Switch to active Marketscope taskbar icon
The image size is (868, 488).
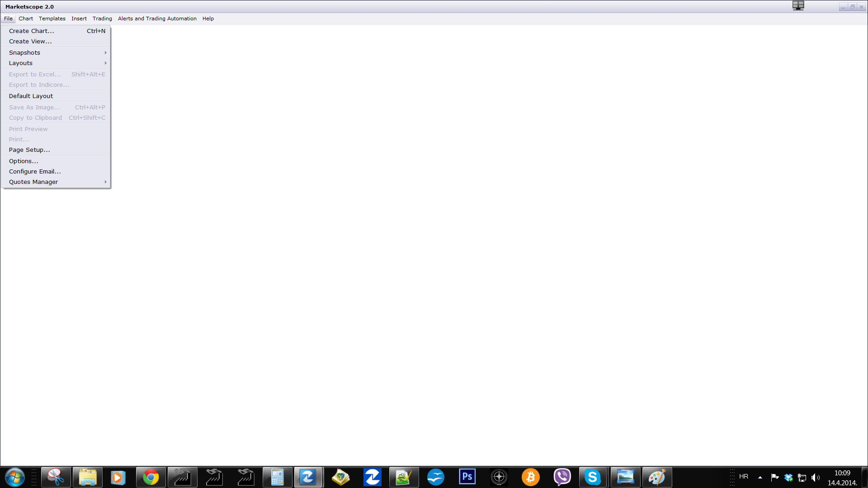point(308,477)
